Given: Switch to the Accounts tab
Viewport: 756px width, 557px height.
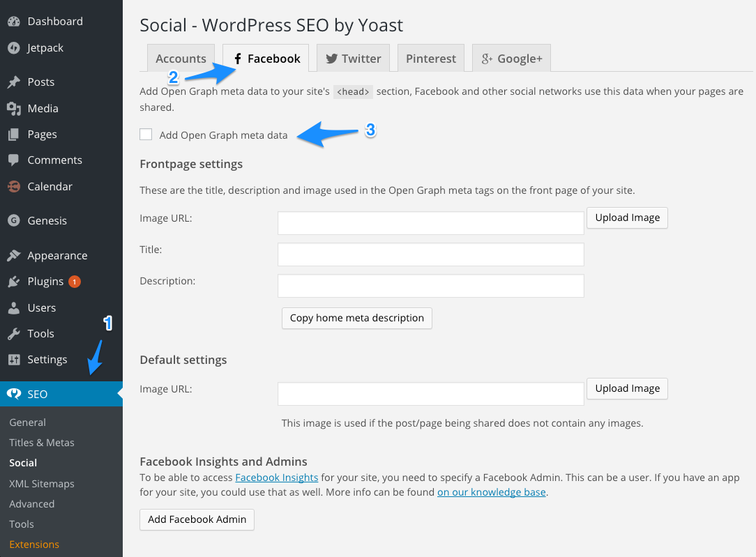Looking at the screenshot, I should pyautogui.click(x=181, y=59).
